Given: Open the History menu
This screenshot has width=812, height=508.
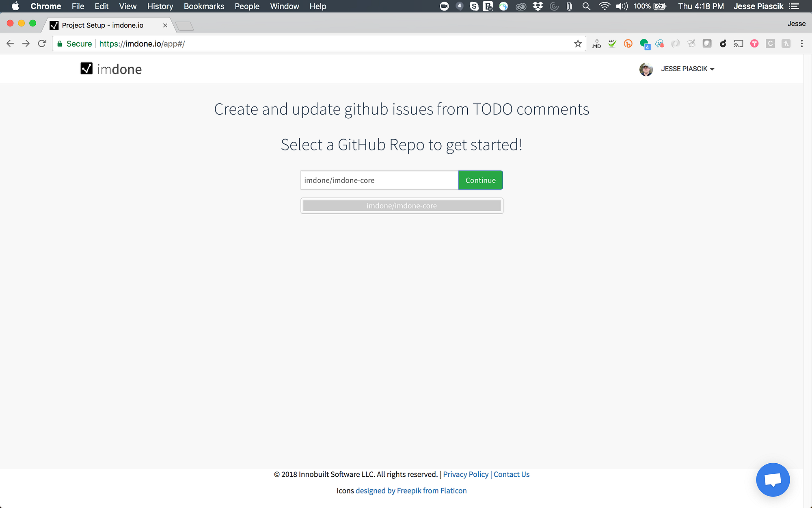Looking at the screenshot, I should (160, 6).
